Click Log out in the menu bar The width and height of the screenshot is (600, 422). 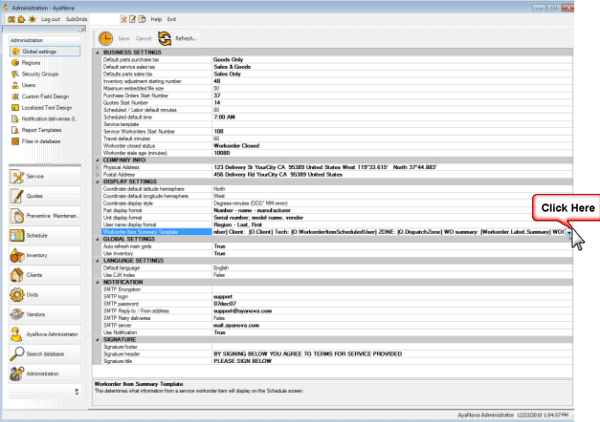(x=51, y=19)
